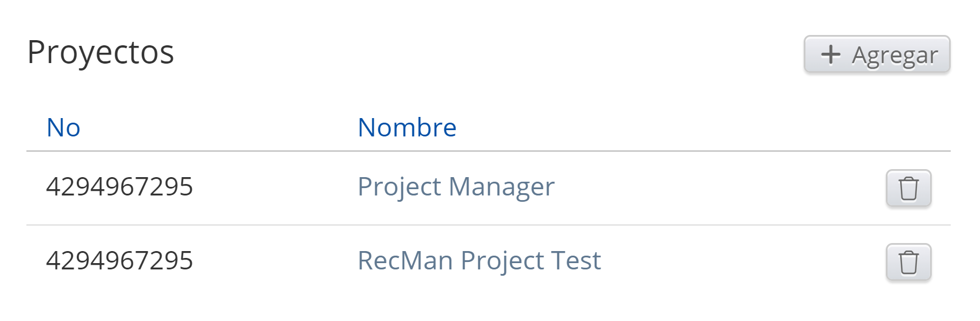Click the number in the Project Manager row
The height and width of the screenshot is (321, 980).
point(119,187)
